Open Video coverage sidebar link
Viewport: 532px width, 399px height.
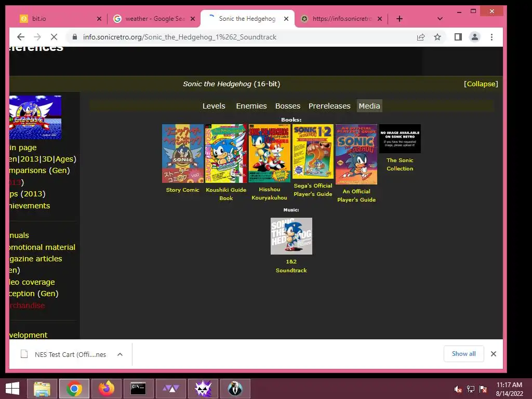(x=32, y=282)
